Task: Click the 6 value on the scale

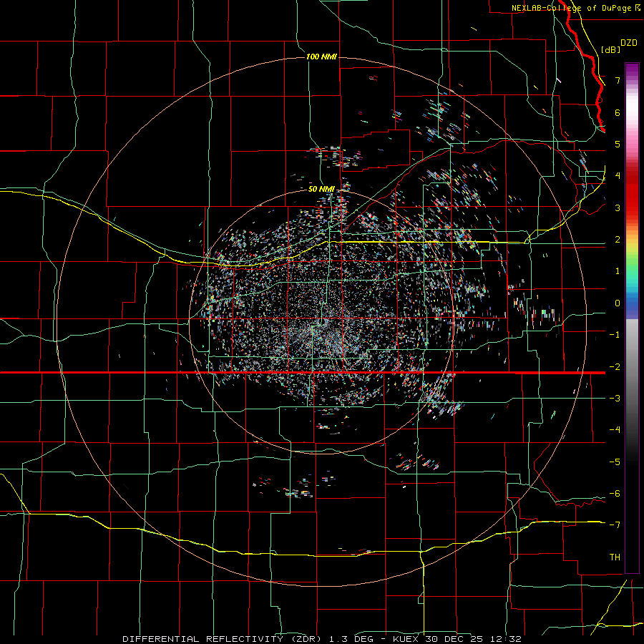Action: point(618,112)
